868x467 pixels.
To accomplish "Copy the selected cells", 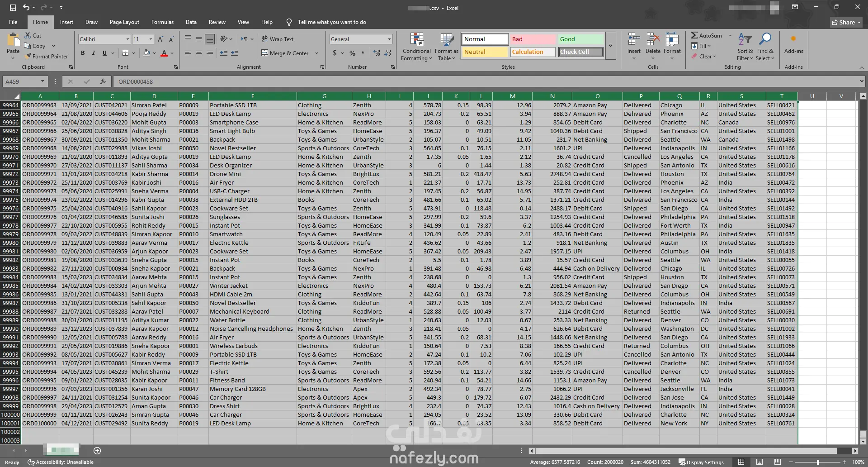I will coord(35,46).
